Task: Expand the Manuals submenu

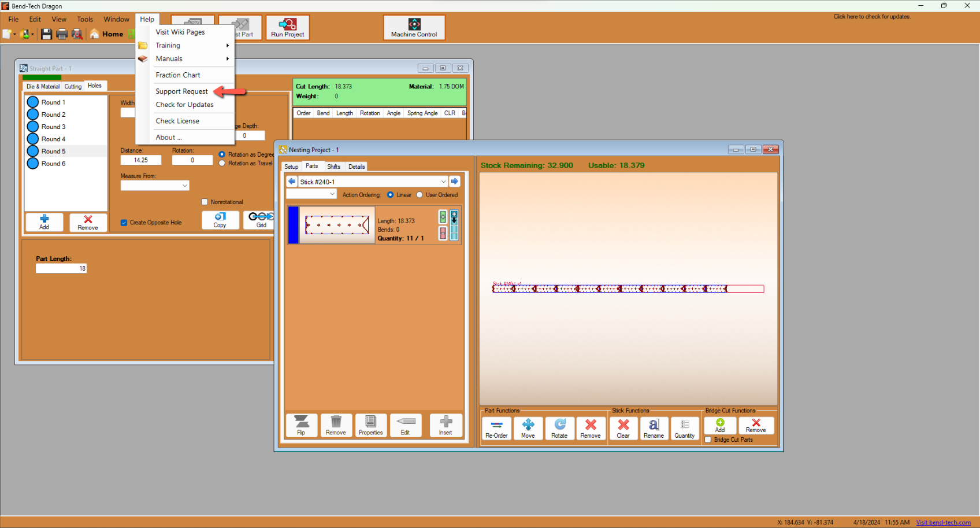Action: tap(185, 58)
